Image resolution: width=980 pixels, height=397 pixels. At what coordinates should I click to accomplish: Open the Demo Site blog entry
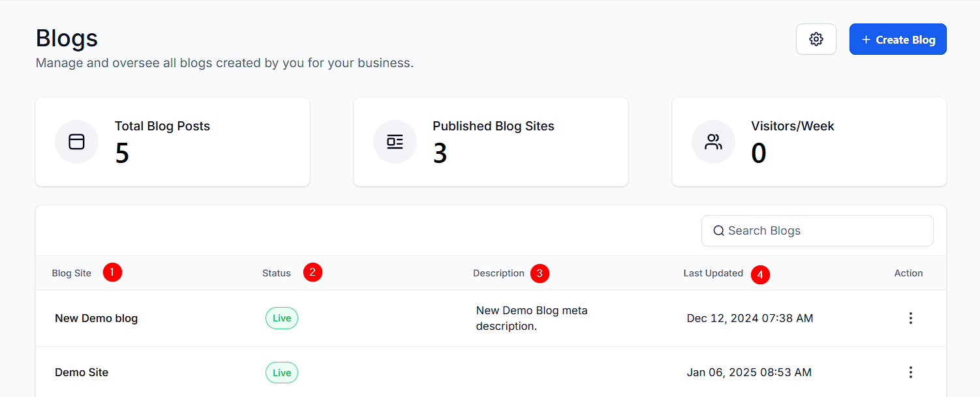point(82,372)
